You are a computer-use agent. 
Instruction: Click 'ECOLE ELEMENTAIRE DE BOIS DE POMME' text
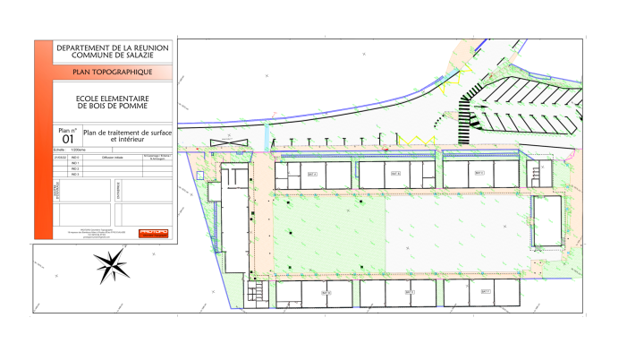(x=113, y=102)
